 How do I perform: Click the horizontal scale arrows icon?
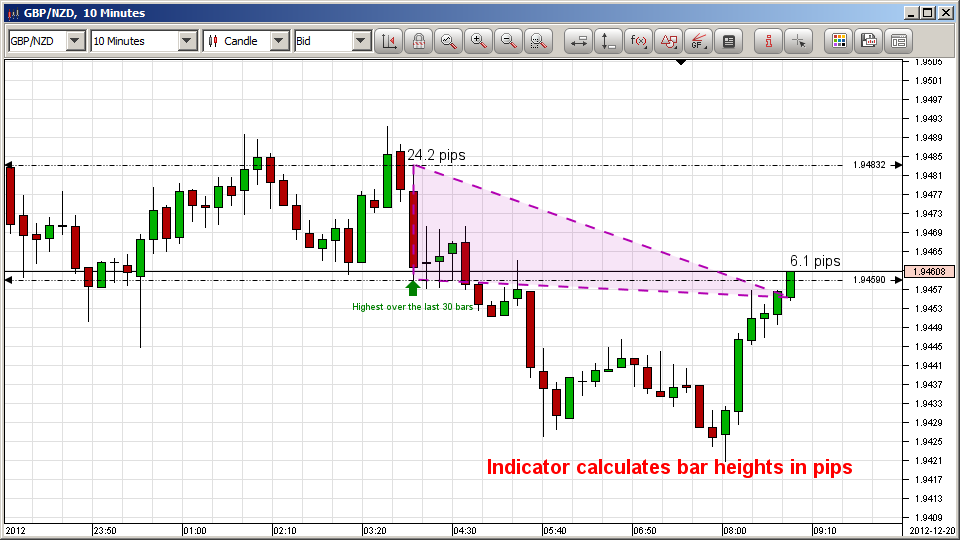click(578, 41)
